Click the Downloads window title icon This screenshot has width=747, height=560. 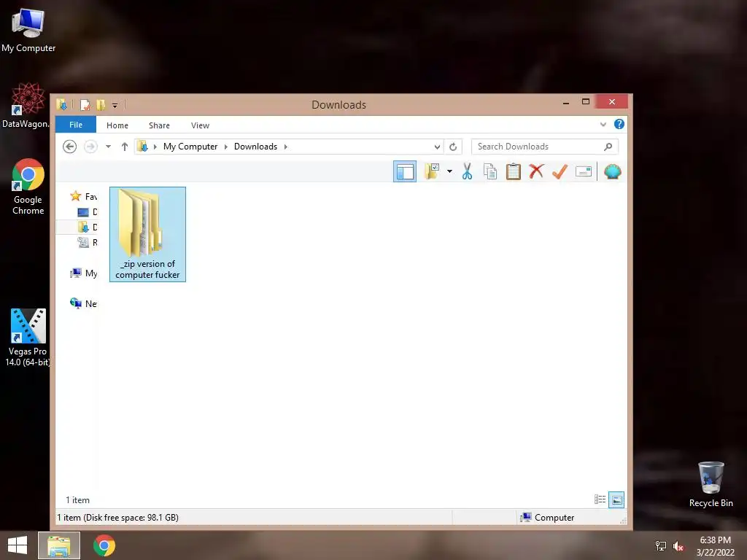coord(61,104)
